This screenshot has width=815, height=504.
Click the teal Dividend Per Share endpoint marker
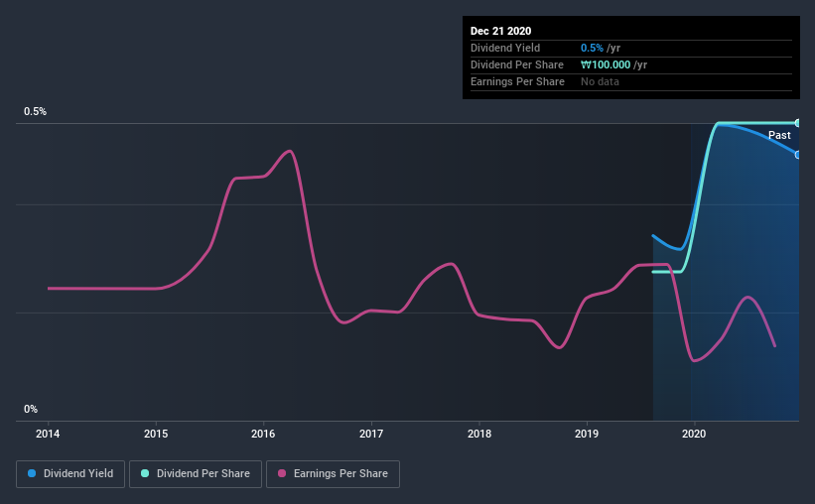[x=797, y=123]
